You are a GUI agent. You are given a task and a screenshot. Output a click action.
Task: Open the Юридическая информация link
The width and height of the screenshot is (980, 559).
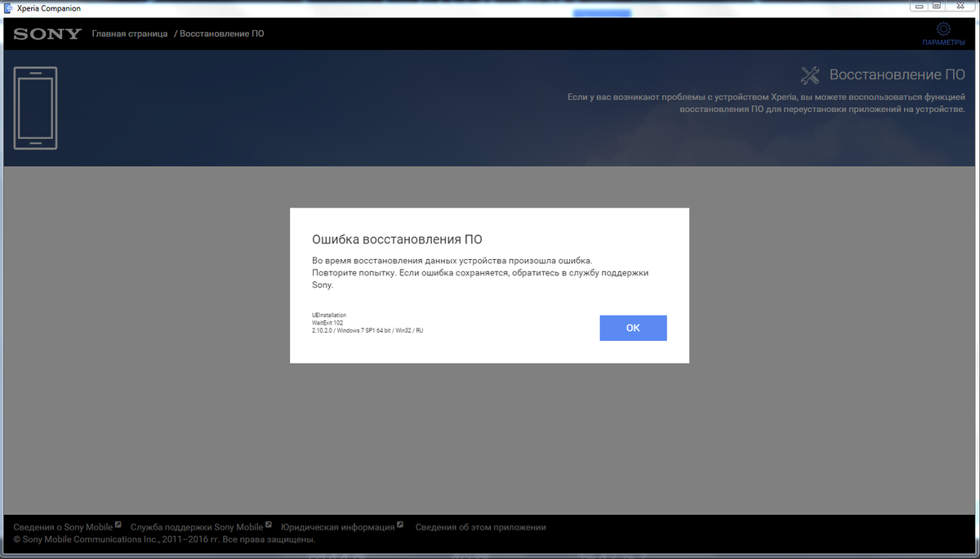point(337,527)
